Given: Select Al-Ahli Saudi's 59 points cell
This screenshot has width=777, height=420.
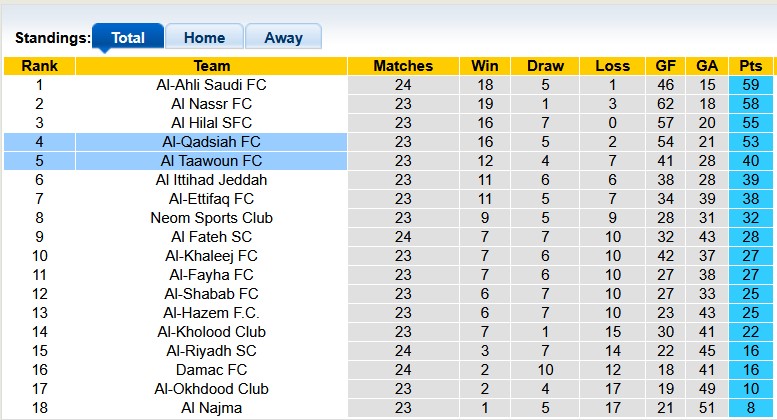Looking at the screenshot, I should pos(750,85).
